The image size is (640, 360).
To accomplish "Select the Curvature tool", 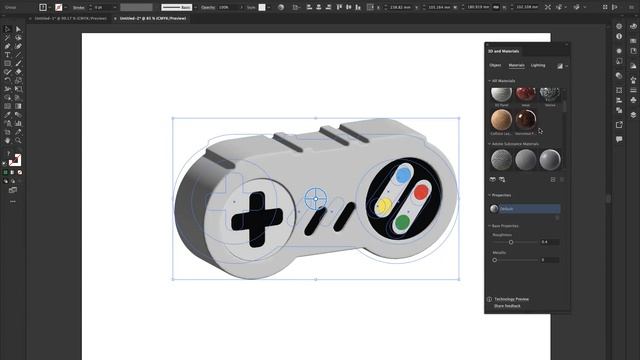I will click(x=18, y=46).
